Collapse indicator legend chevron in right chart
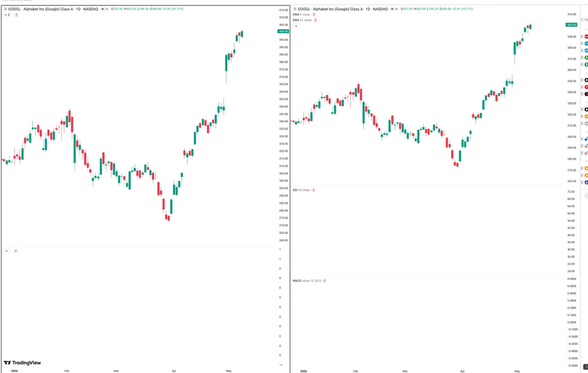The image size is (588, 373). point(296,26)
